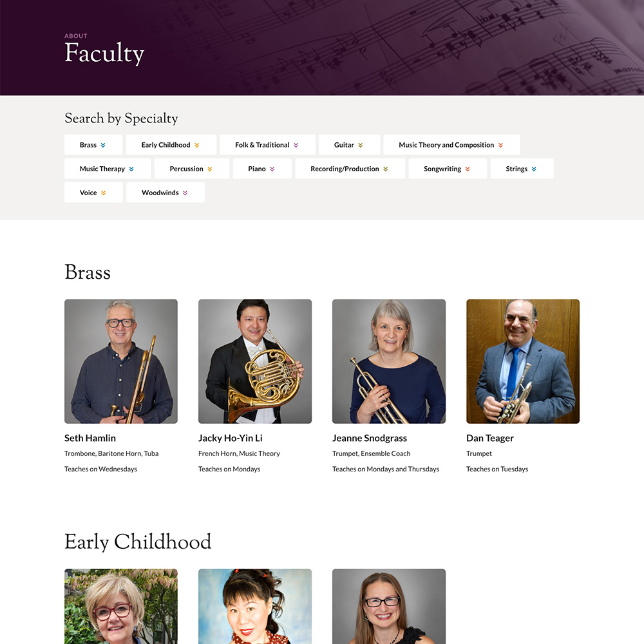Image resolution: width=644 pixels, height=644 pixels.
Task: Click Seth Hamlin's trombone portrait photo
Action: pos(121,361)
